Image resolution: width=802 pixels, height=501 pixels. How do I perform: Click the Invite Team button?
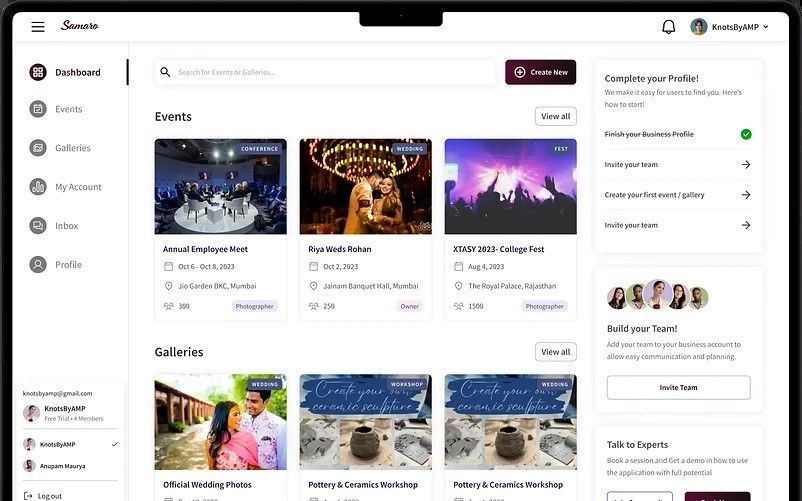click(678, 388)
